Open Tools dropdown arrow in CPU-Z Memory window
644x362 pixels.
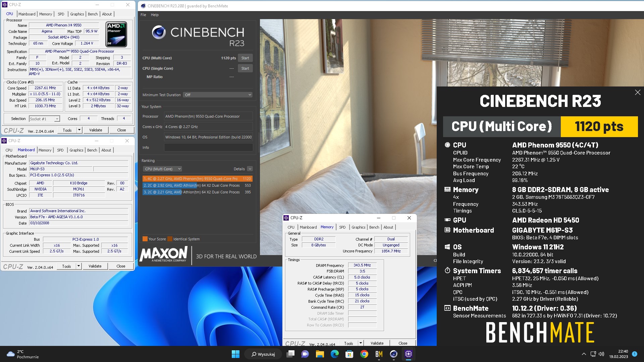[361, 343]
